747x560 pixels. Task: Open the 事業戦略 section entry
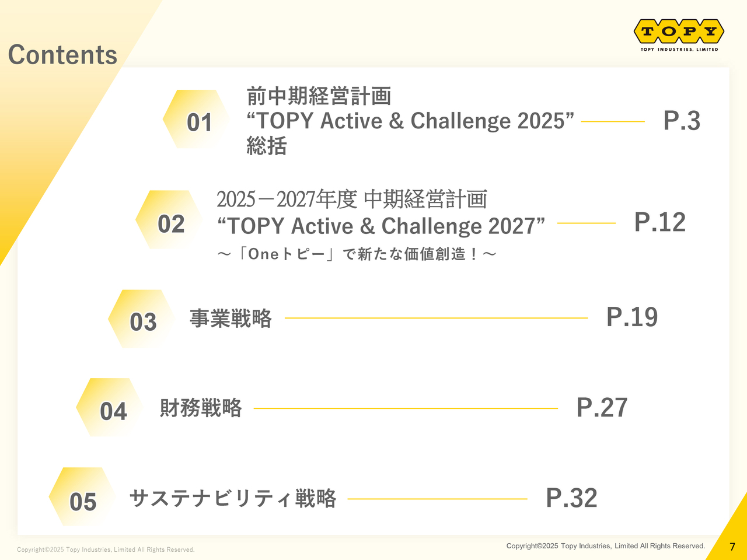231,318
